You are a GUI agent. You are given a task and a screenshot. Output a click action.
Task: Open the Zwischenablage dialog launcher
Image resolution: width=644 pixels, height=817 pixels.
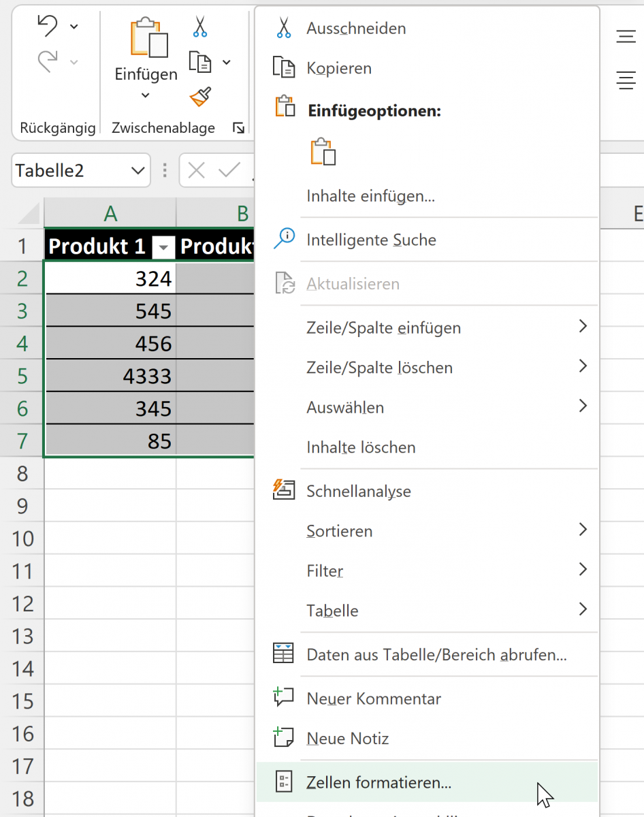pyautogui.click(x=238, y=128)
